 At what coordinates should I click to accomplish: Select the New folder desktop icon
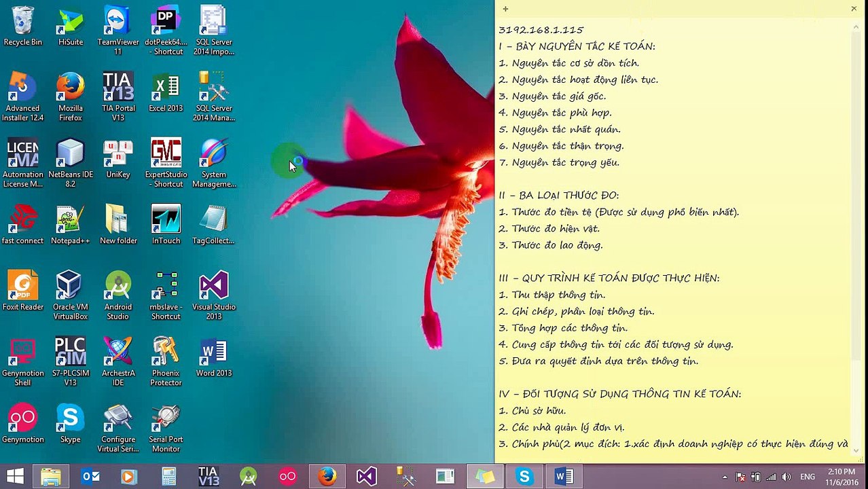(117, 225)
